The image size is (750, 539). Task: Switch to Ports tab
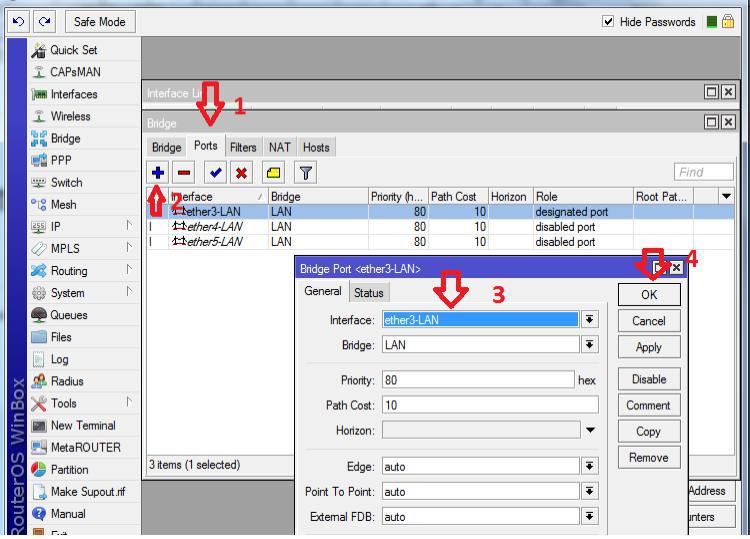(206, 146)
